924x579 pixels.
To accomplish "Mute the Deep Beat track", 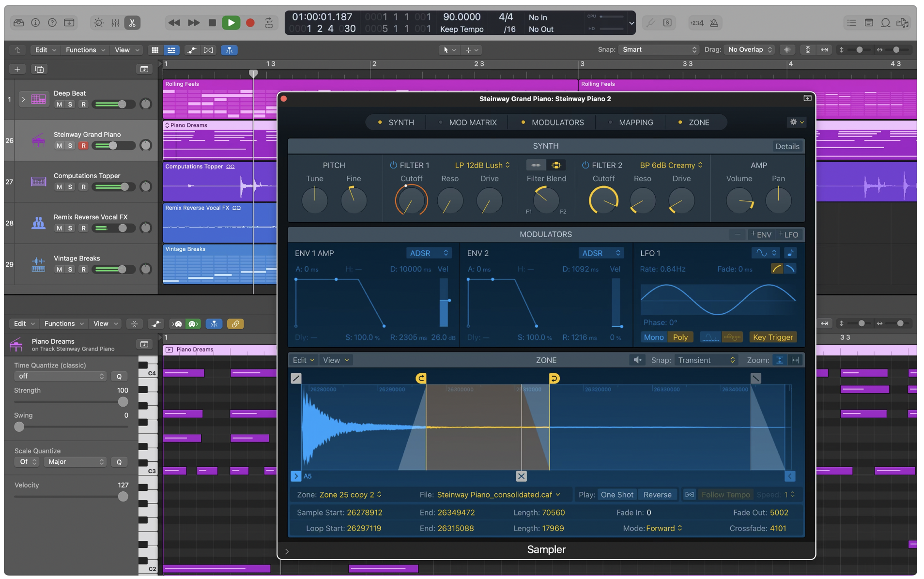I will coord(59,105).
